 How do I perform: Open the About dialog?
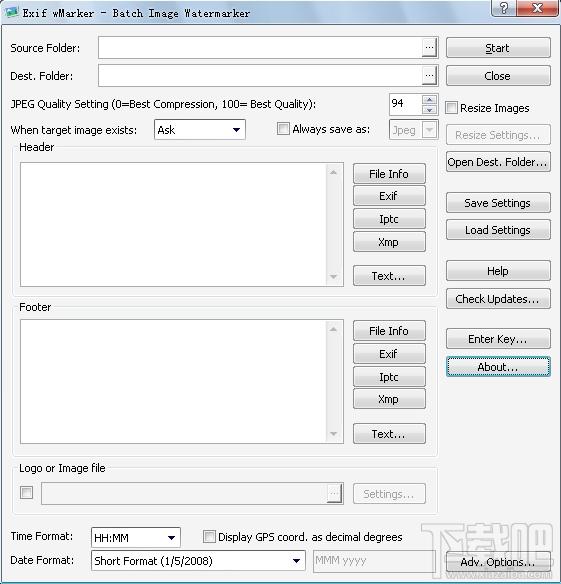coord(498,367)
